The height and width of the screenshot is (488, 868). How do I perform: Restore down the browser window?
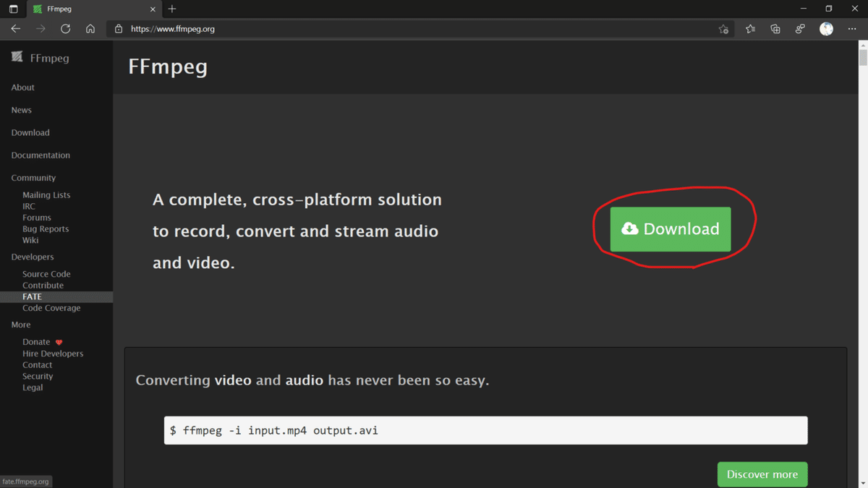click(x=829, y=9)
